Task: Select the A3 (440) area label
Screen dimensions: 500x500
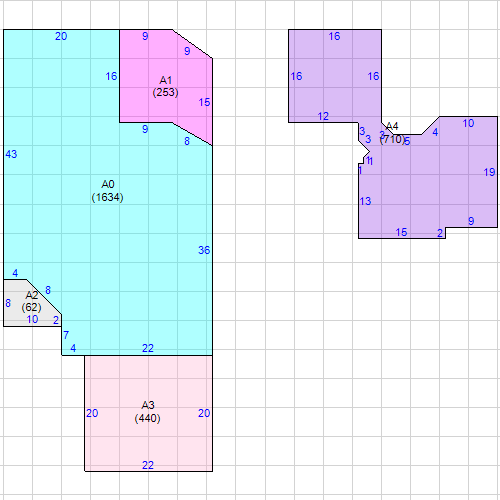Action: 147,412
